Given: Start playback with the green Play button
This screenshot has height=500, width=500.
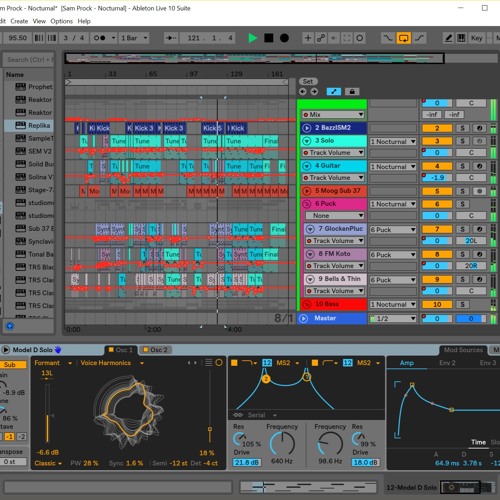Looking at the screenshot, I should tap(253, 38).
